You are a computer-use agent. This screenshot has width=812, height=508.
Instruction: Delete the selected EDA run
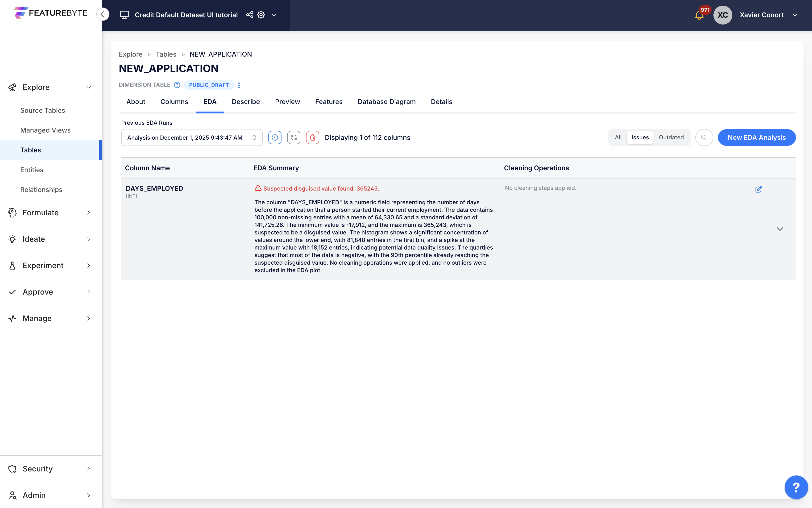pos(312,137)
